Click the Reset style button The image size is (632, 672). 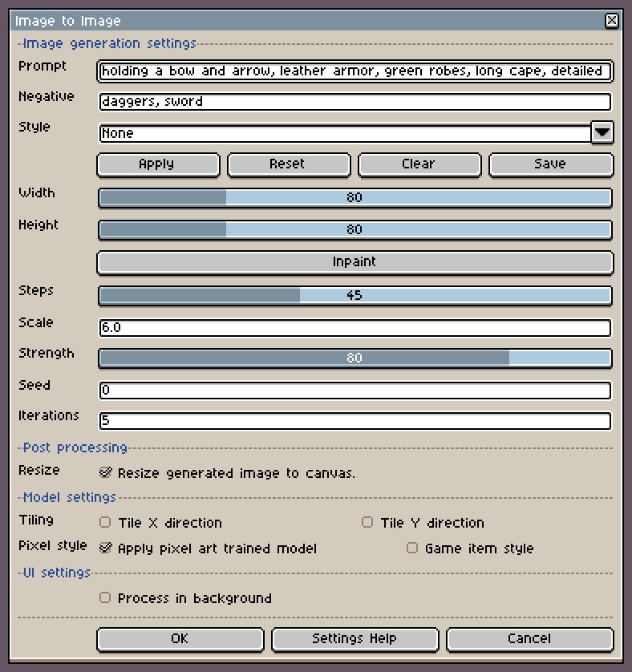[x=288, y=164]
